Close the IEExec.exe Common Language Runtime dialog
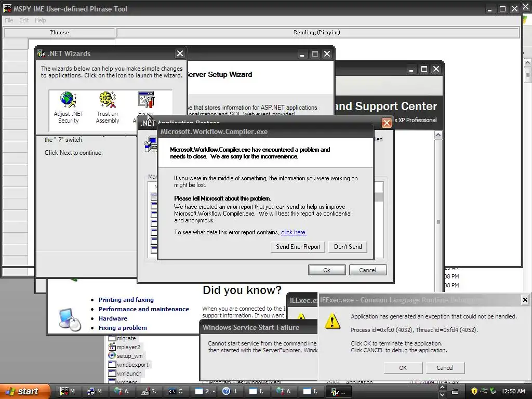 coord(525,300)
